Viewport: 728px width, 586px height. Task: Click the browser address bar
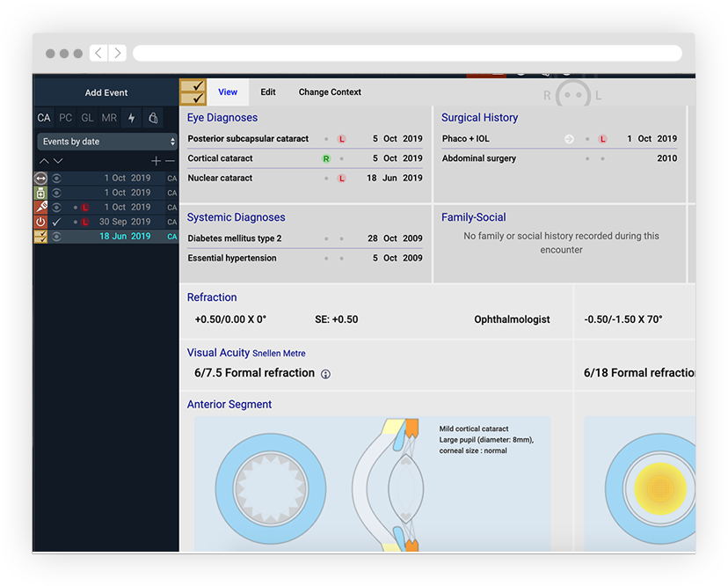[407, 53]
